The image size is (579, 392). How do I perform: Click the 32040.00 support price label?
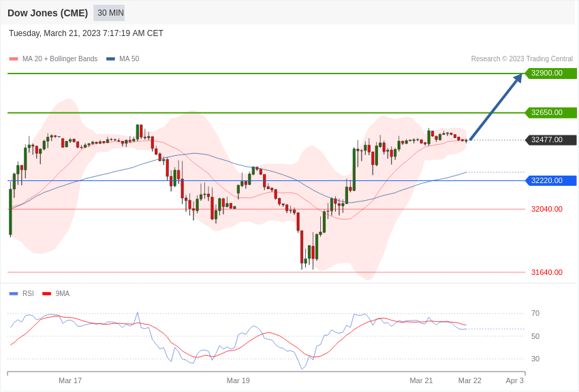coord(547,209)
